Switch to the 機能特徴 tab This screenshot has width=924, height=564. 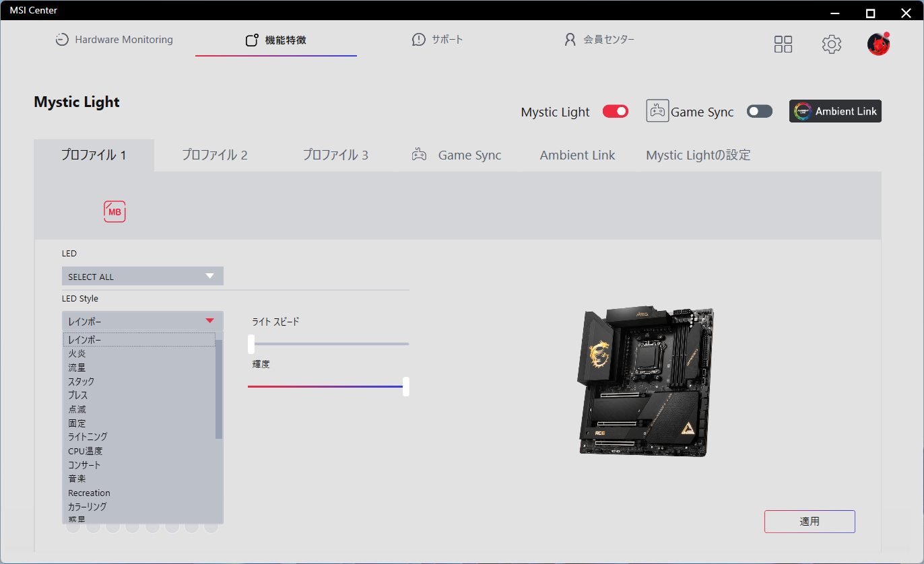click(276, 40)
